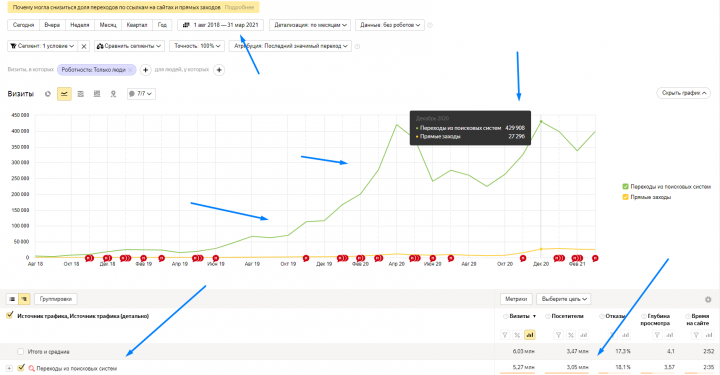The height and width of the screenshot is (375, 720).
Task: Open the 'Данные: без роботов' dropdown
Action: click(x=389, y=25)
